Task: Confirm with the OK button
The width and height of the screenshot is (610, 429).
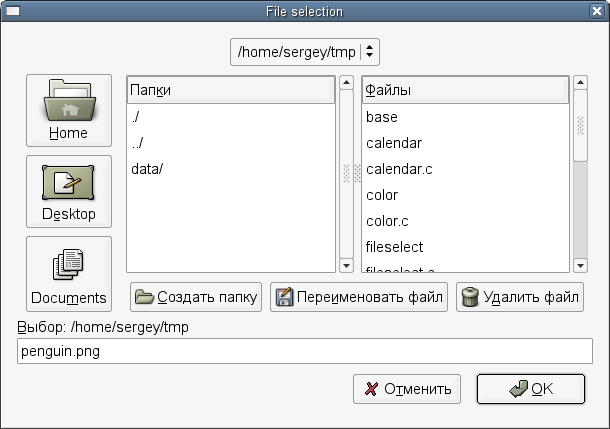Action: pos(530,389)
